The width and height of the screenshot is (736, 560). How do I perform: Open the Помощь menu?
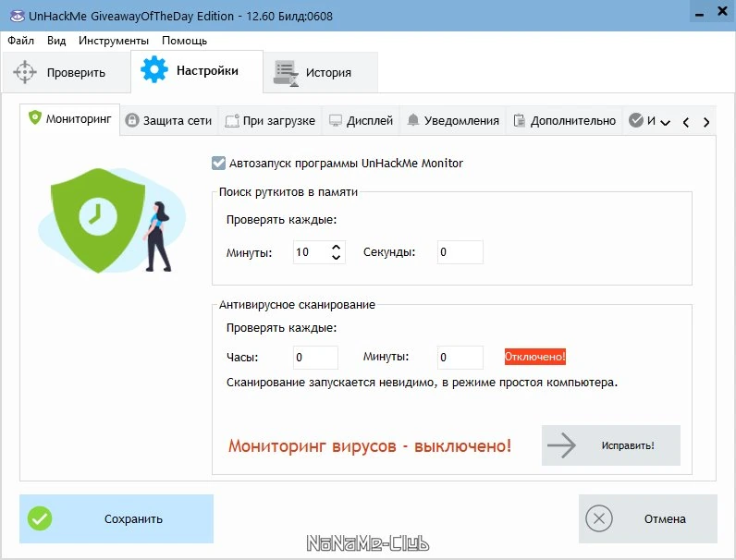[185, 41]
